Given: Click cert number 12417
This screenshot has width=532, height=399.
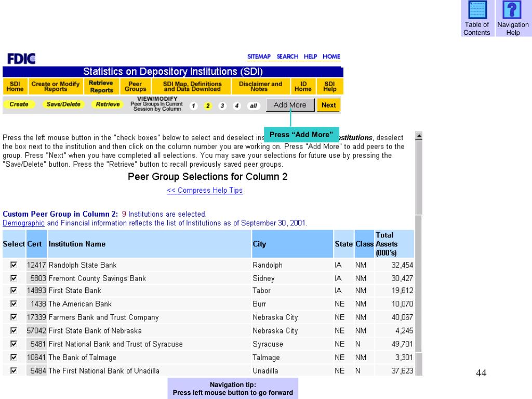Looking at the screenshot, I should [x=36, y=265].
